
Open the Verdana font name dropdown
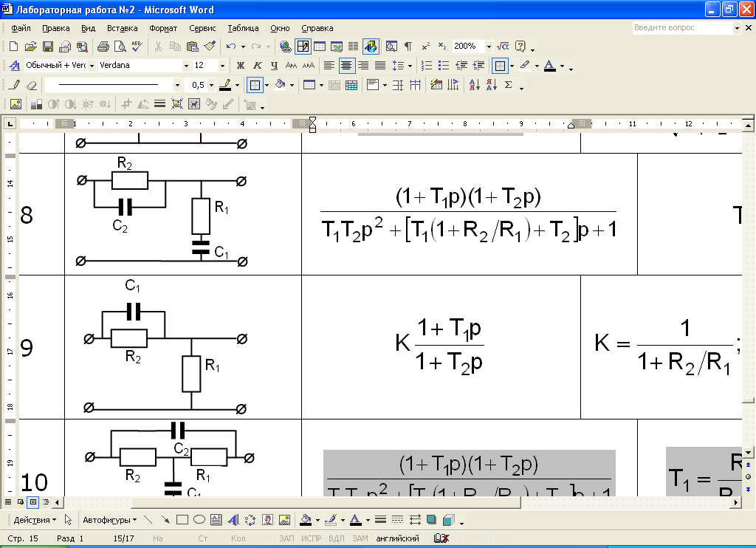click(186, 66)
